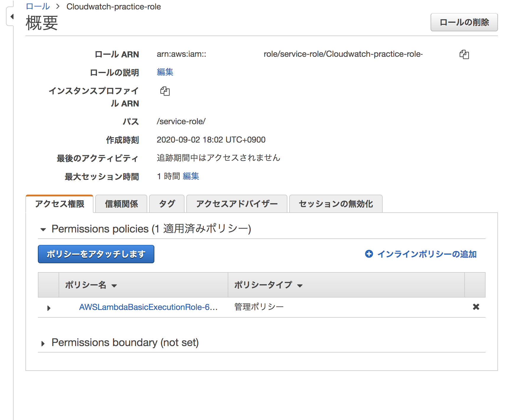The height and width of the screenshot is (420, 511).
Task: Detach the policy using the X icon
Action: (476, 307)
